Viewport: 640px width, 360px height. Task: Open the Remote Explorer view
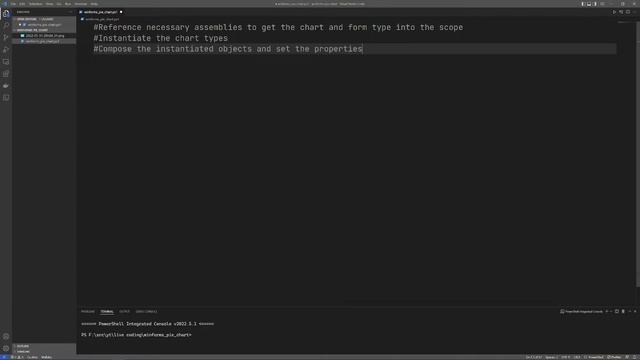(6, 62)
